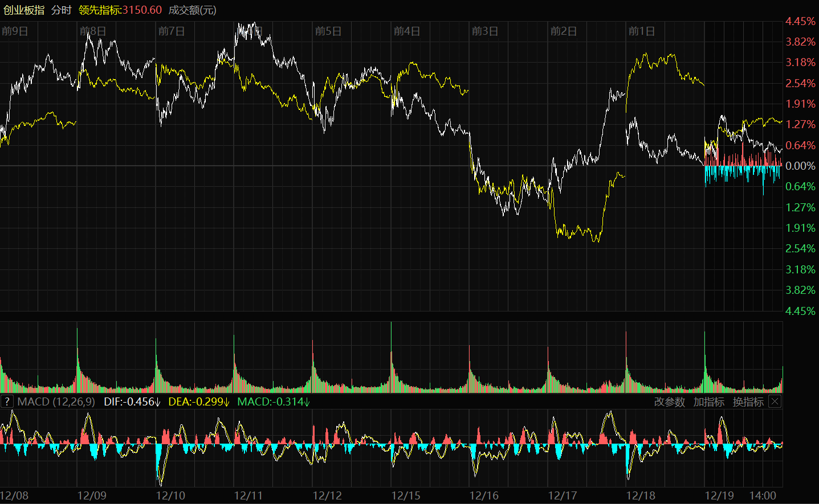Click the DIF value -0.456 readout
819x504 pixels.
point(132,401)
